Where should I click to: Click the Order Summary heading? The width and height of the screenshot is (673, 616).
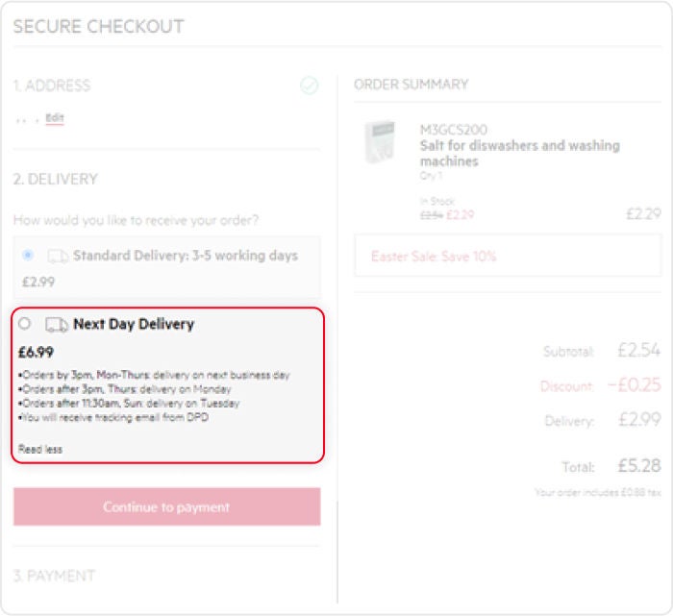411,85
